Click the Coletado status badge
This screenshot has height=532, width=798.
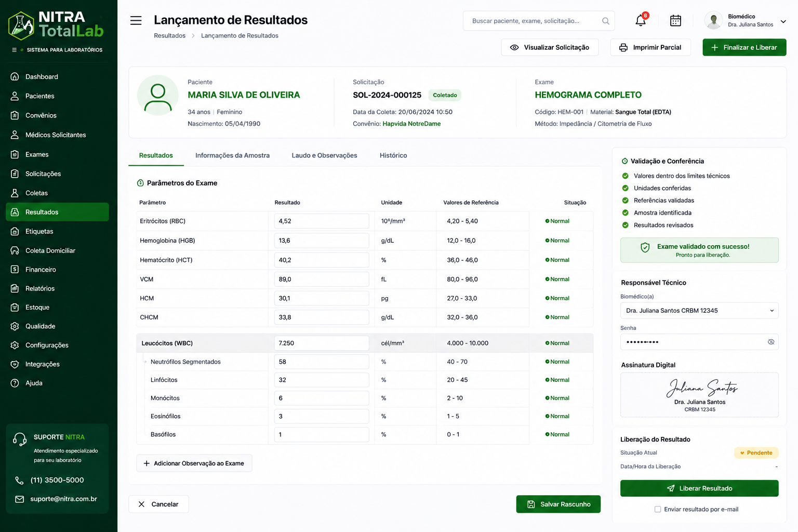pos(445,95)
